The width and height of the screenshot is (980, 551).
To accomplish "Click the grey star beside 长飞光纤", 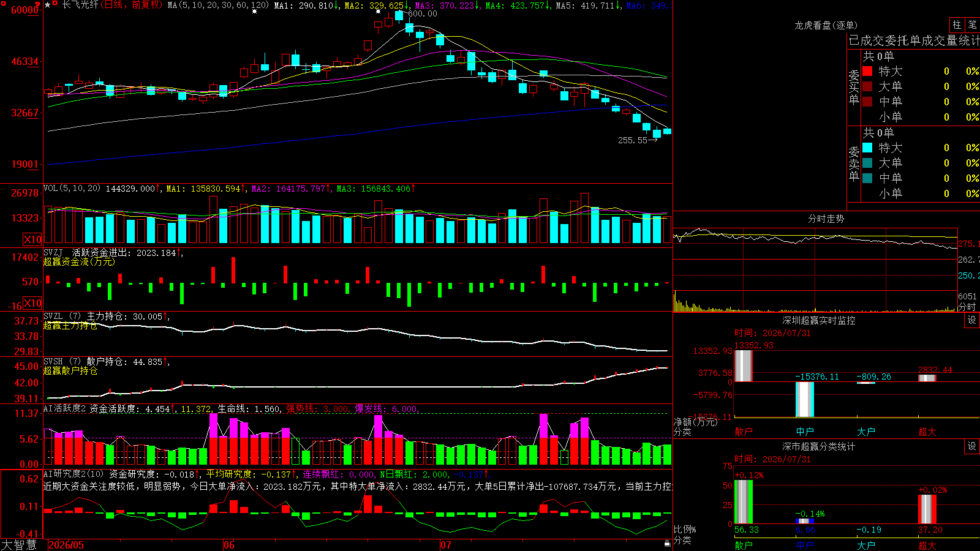I will [x=48, y=5].
